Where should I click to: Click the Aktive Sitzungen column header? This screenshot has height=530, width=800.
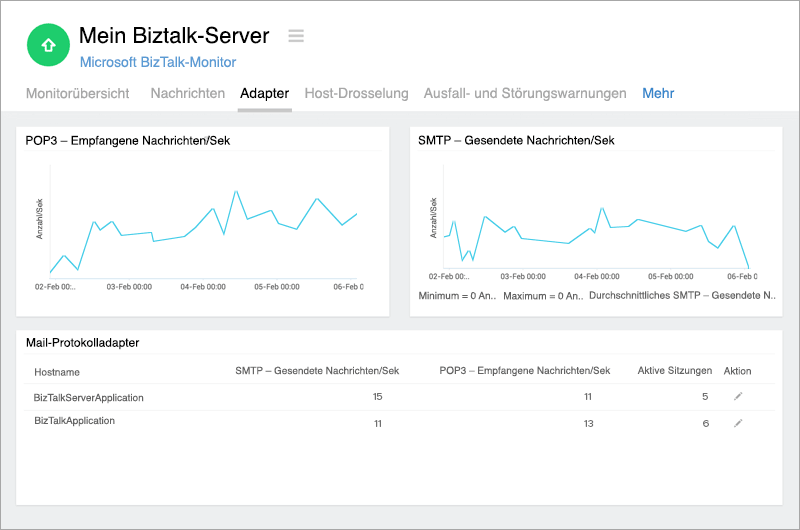click(x=674, y=371)
